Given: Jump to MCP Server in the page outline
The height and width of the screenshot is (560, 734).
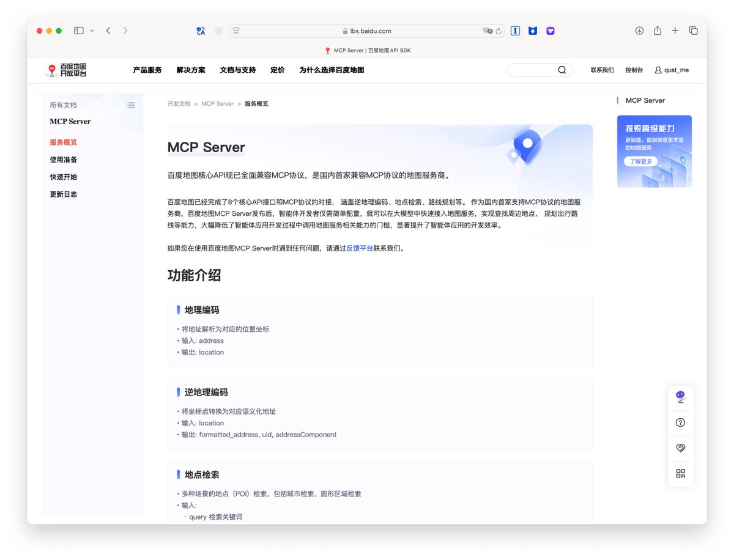Looking at the screenshot, I should coord(645,100).
